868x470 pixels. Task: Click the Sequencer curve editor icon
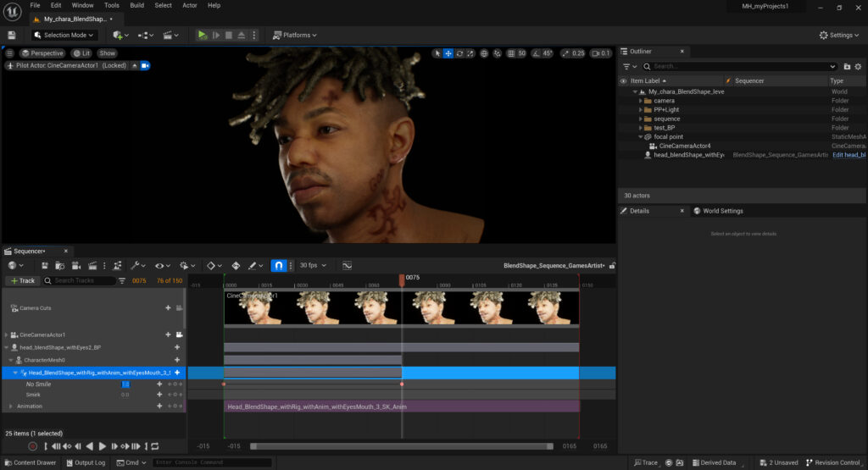pos(347,265)
